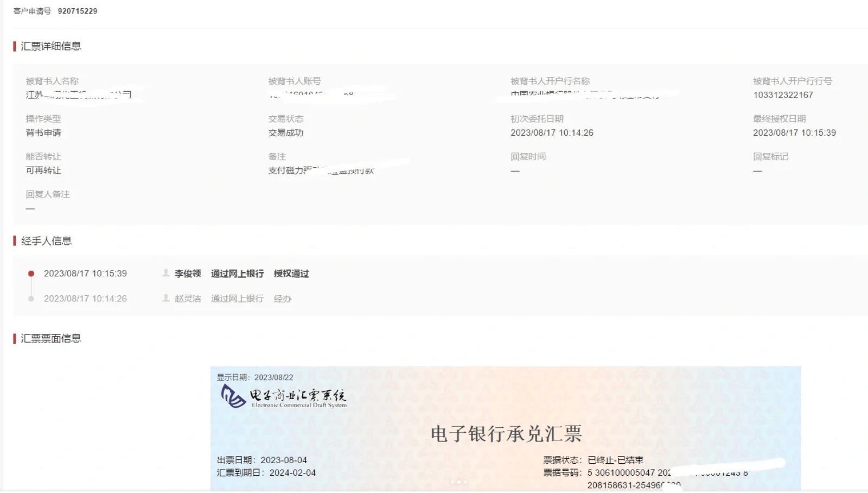Image resolution: width=868 pixels, height=493 pixels.
Task: Click bank code 103312322167
Action: [x=783, y=95]
